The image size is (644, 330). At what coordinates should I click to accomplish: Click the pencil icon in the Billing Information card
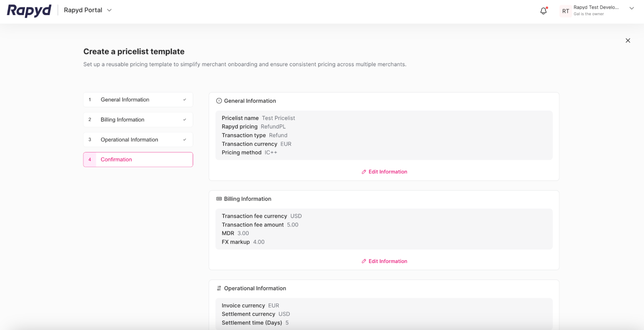364,261
